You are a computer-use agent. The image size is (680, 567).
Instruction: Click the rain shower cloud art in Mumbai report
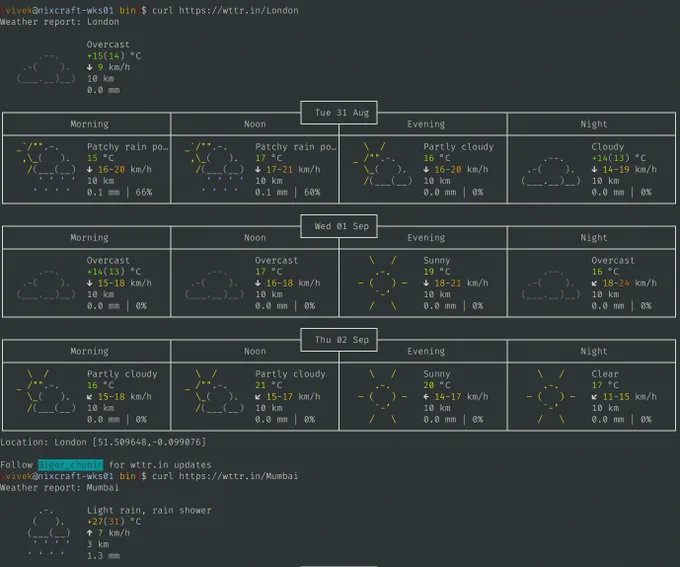pyautogui.click(x=49, y=531)
